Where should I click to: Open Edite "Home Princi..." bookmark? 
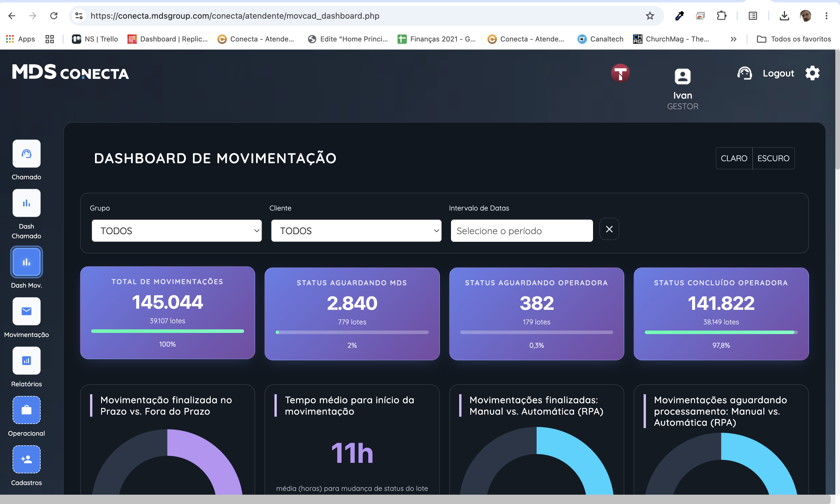[348, 39]
